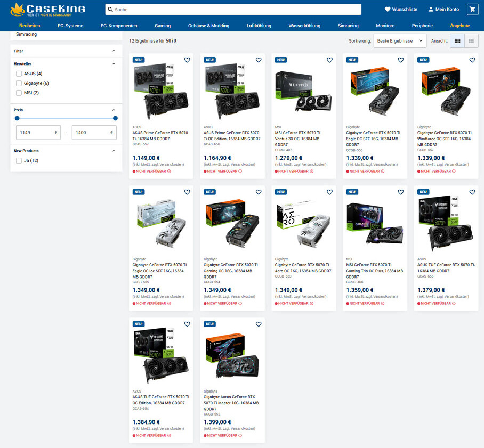Image resolution: width=484 pixels, height=448 pixels.
Task: Open the Simracing menu in navigation bar
Action: tap(348, 26)
